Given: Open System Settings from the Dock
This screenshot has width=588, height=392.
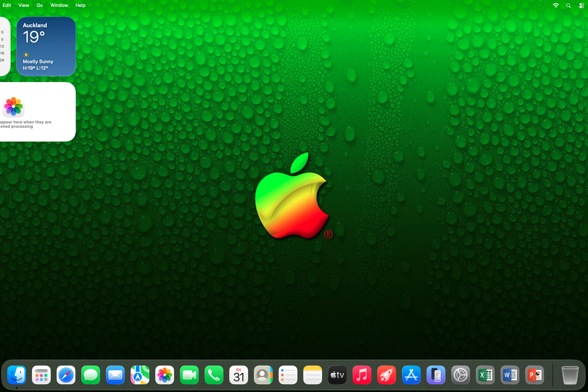Looking at the screenshot, I should tap(460, 374).
